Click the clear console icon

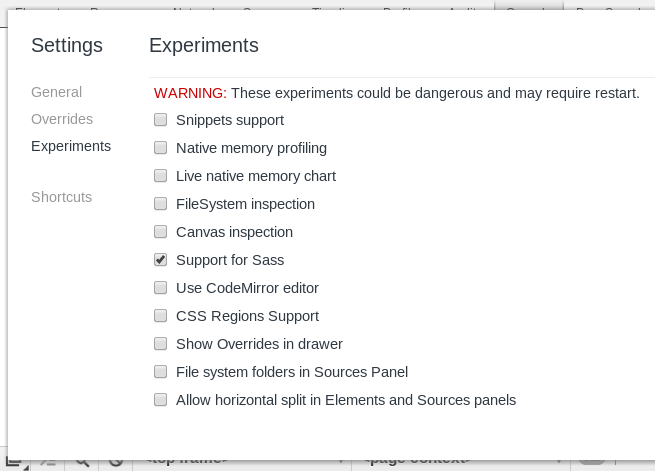(116, 461)
